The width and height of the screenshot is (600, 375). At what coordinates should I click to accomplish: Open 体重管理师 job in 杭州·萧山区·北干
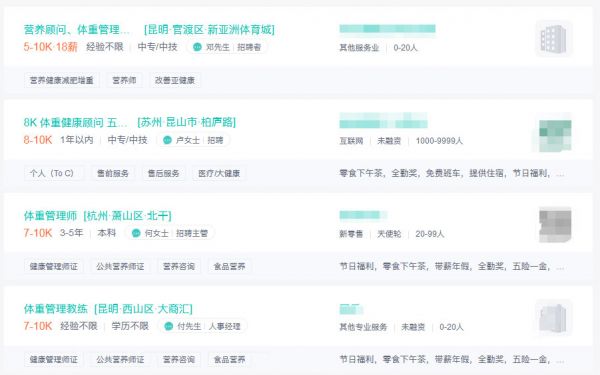point(98,215)
